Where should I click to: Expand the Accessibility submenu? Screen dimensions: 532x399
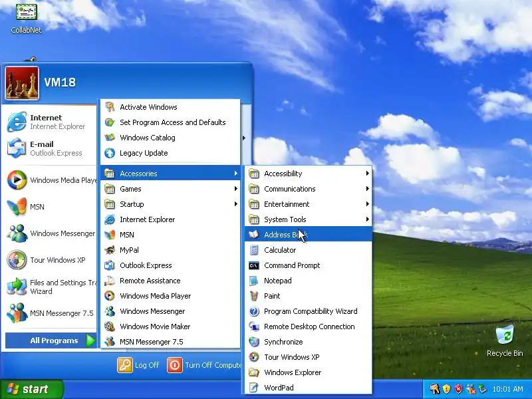(x=308, y=174)
